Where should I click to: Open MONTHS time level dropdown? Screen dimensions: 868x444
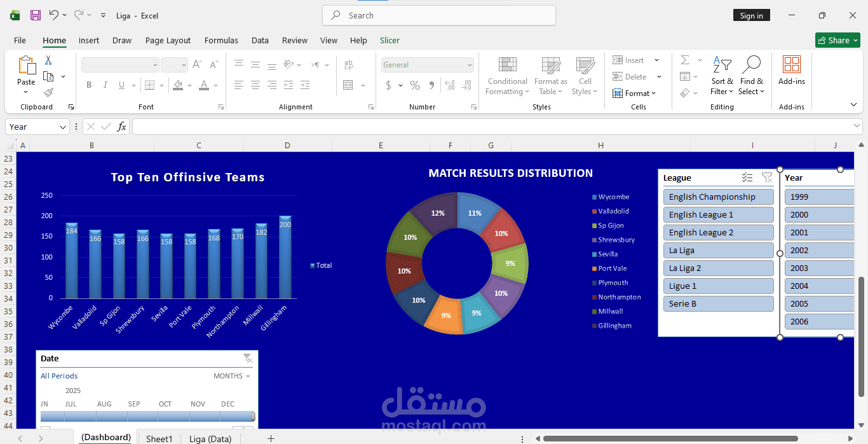coord(232,376)
